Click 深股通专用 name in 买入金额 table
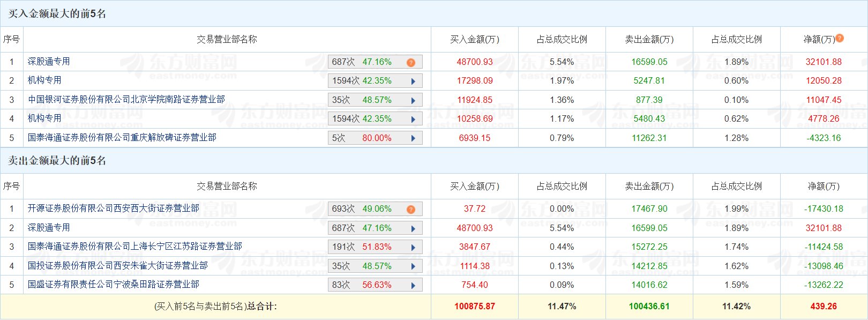 tap(49, 62)
